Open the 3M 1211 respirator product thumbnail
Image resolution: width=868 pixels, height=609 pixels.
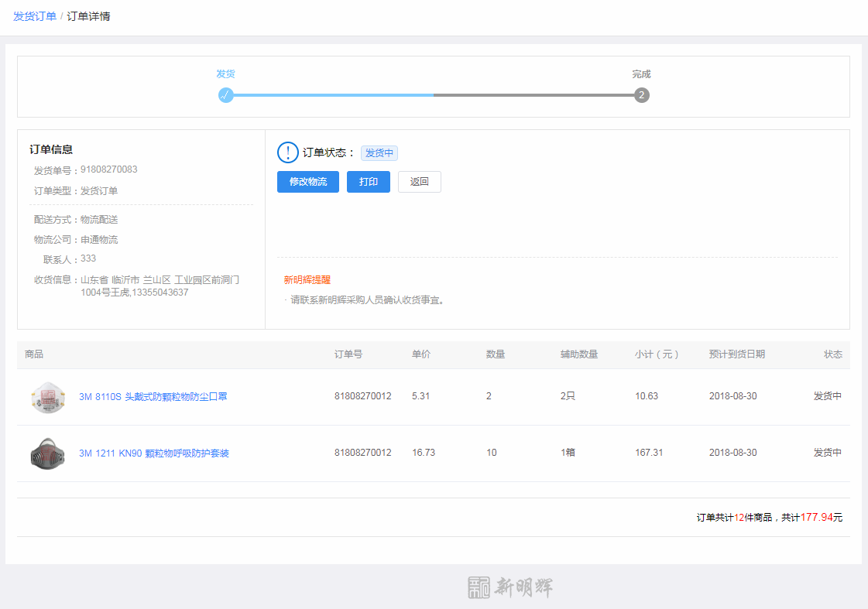(48, 453)
